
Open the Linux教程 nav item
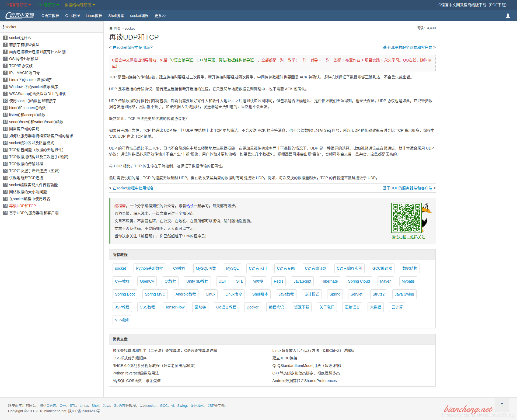coord(94,16)
